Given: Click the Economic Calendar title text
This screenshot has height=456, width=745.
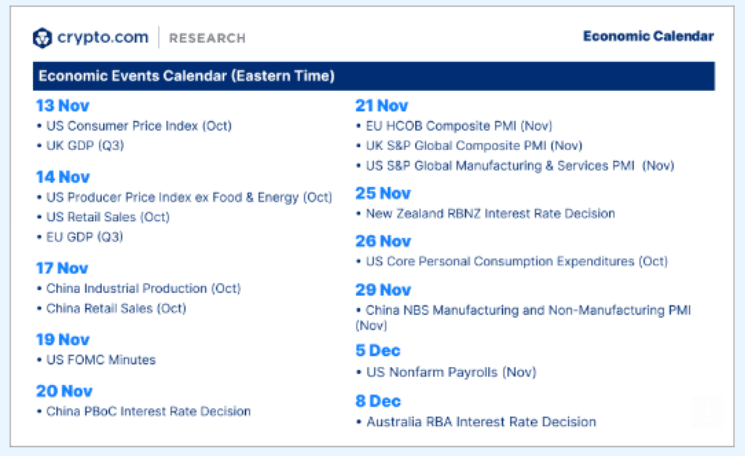Looking at the screenshot, I should tap(648, 36).
